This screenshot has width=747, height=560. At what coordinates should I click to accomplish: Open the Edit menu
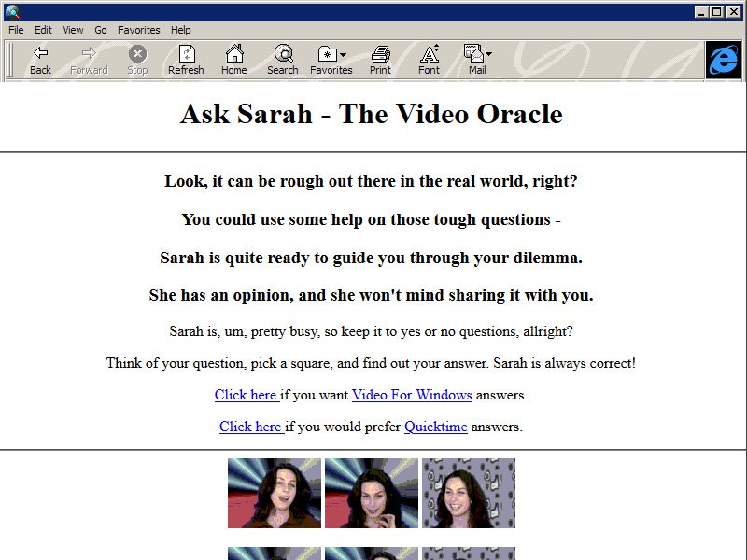[43, 30]
